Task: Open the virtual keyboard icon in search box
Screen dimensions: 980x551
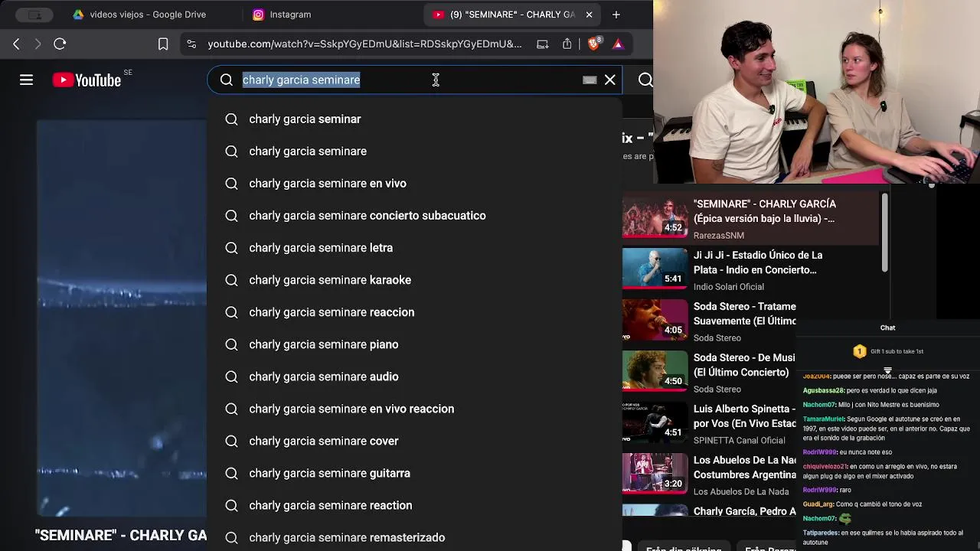Action: click(590, 80)
